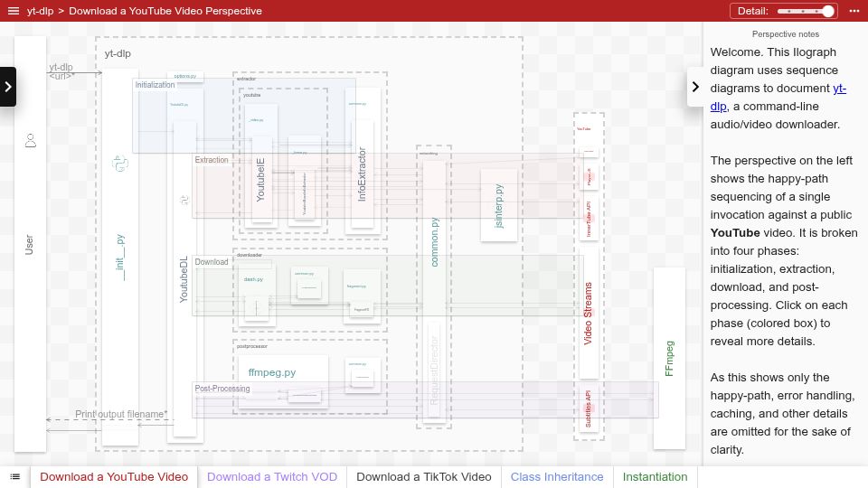
Task: Select the common.py node label
Action: coord(435,242)
